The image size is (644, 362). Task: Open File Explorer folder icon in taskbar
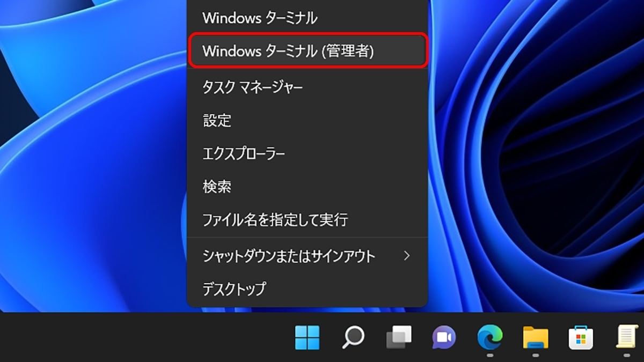tap(536, 337)
